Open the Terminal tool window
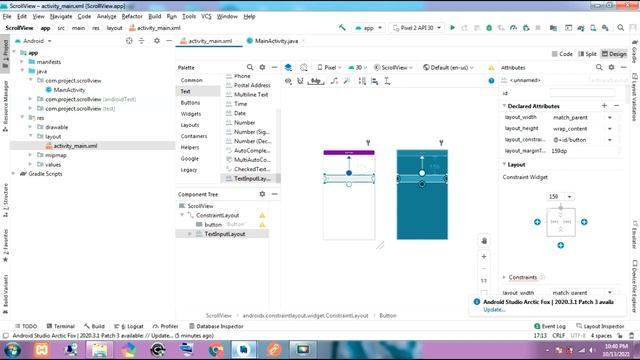 pyautogui.click(x=60, y=326)
